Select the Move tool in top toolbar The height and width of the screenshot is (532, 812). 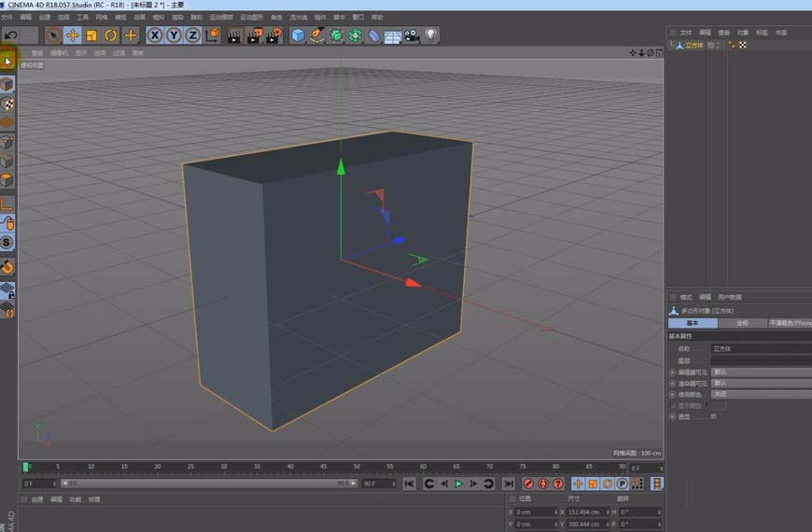pos(72,35)
